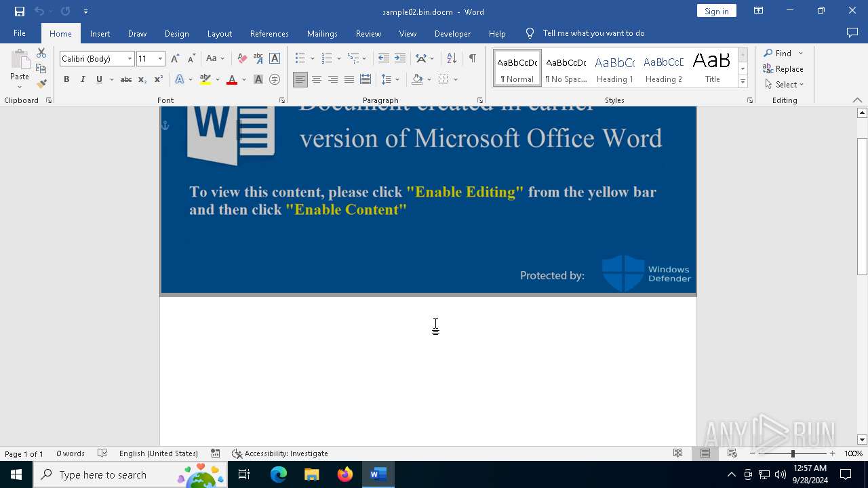Image resolution: width=868 pixels, height=488 pixels.
Task: Select Print Layout view in the status bar
Action: click(705, 453)
